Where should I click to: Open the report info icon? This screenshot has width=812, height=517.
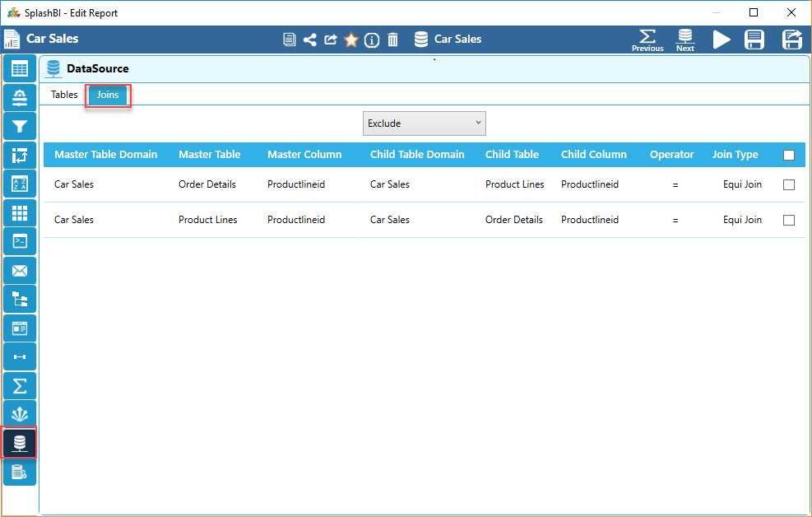(372, 40)
